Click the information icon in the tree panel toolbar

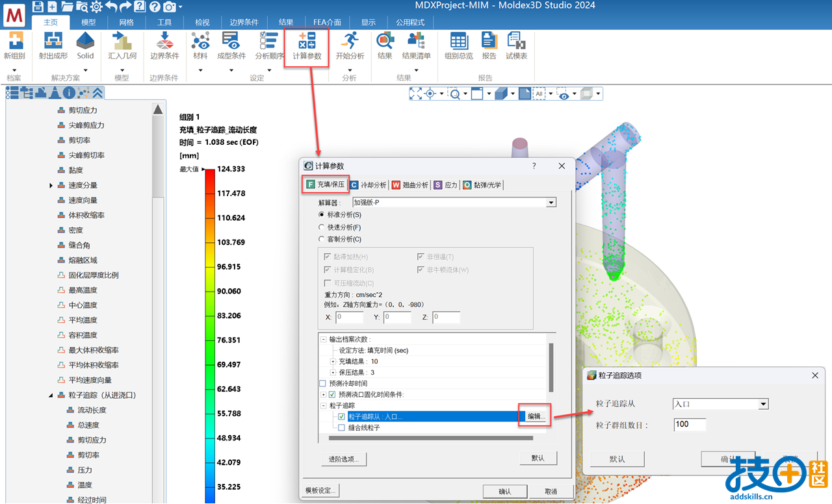point(69,93)
